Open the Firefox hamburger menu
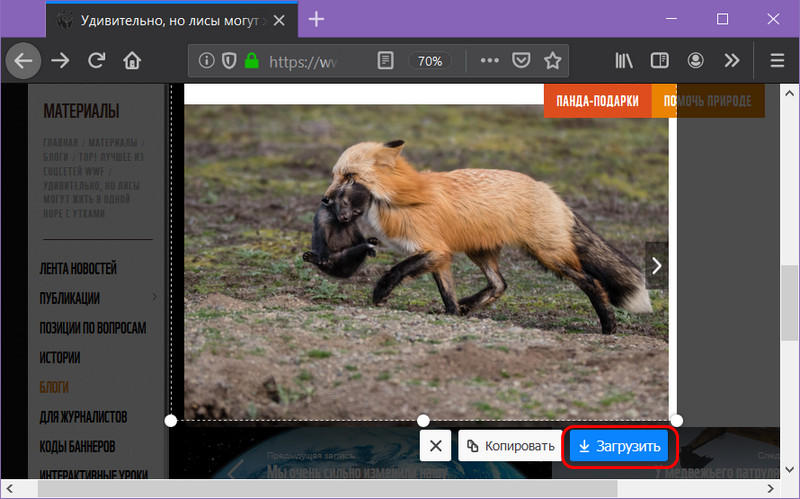This screenshot has width=800, height=499. click(777, 61)
